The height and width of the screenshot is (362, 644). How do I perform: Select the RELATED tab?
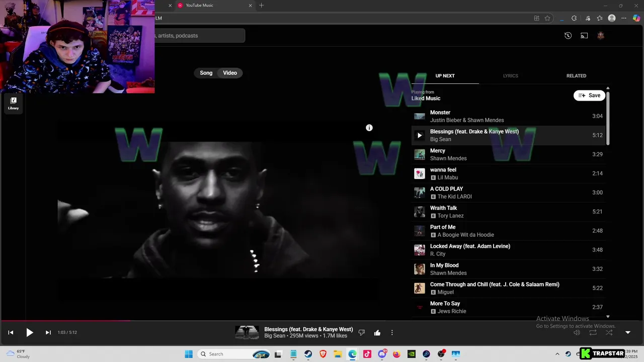click(576, 76)
